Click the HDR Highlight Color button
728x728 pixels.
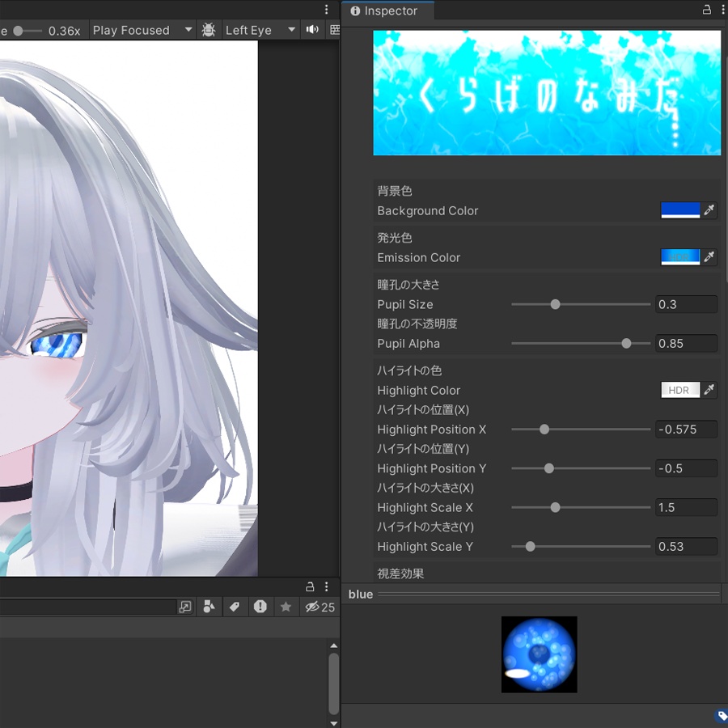pyautogui.click(x=679, y=390)
